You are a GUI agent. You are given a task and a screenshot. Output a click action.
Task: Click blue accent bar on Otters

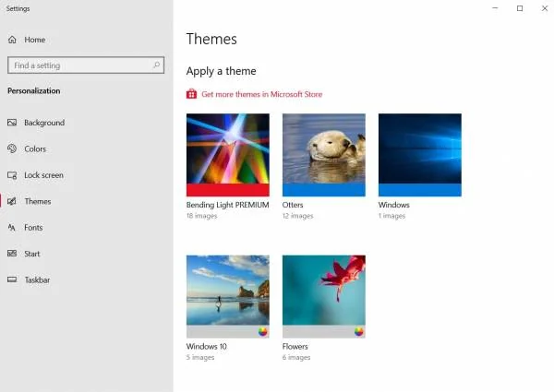tap(324, 190)
